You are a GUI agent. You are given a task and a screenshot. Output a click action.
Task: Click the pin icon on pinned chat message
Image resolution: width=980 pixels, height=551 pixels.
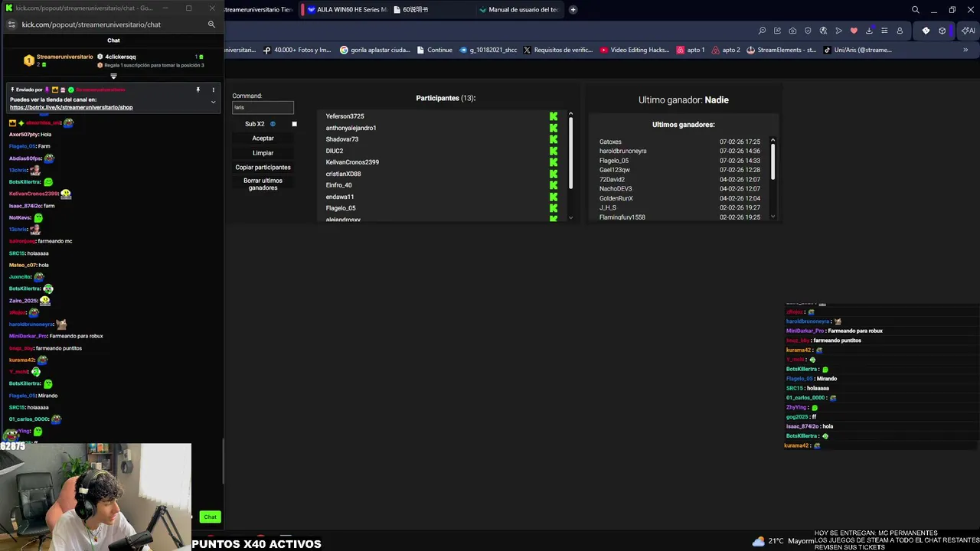198,90
